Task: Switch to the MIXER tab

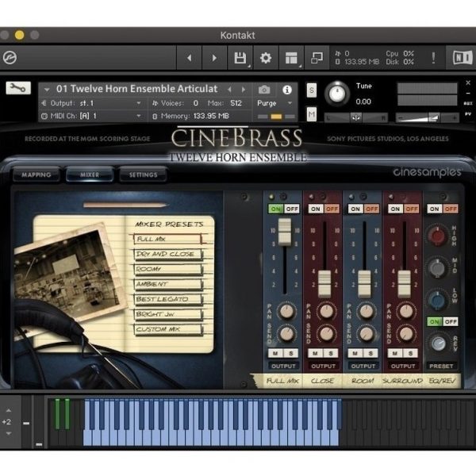Action: tap(90, 175)
